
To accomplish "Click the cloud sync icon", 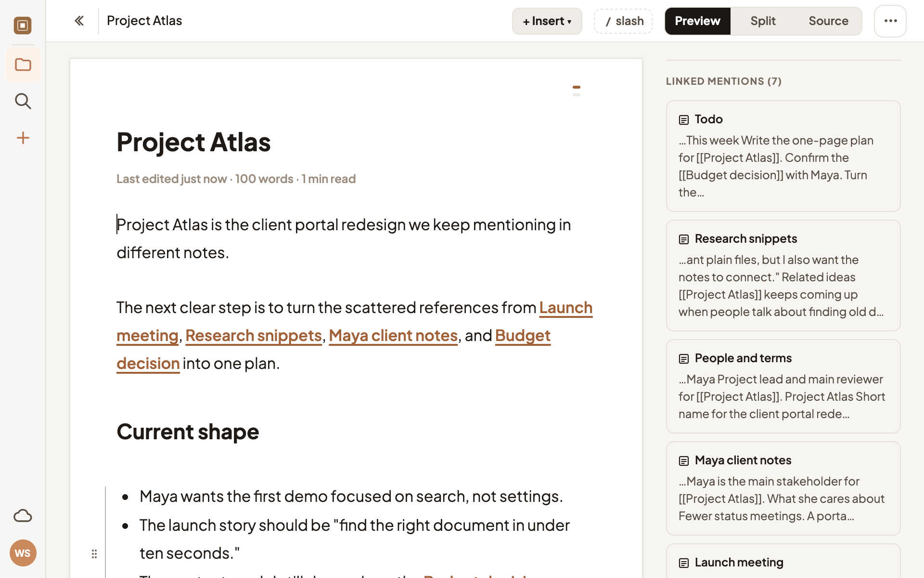I will [x=23, y=516].
